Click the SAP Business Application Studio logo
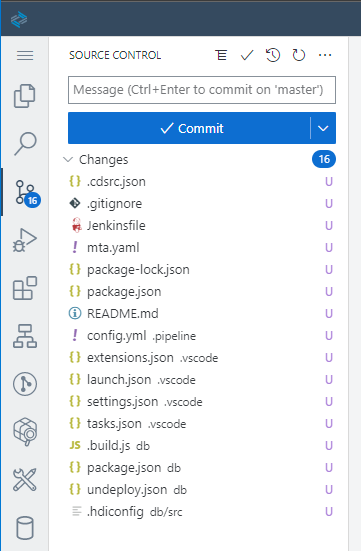The image size is (361, 551). point(19,19)
